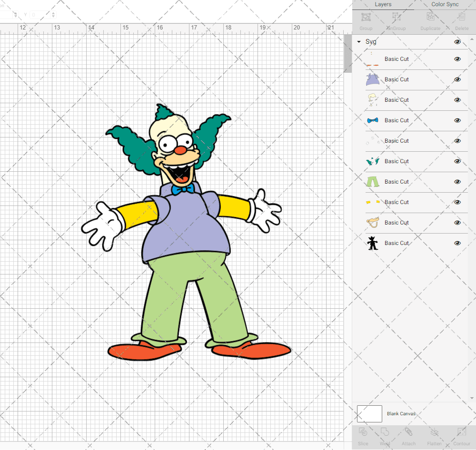
Task: Toggle visibility of blue bow tie layer
Action: pos(457,120)
